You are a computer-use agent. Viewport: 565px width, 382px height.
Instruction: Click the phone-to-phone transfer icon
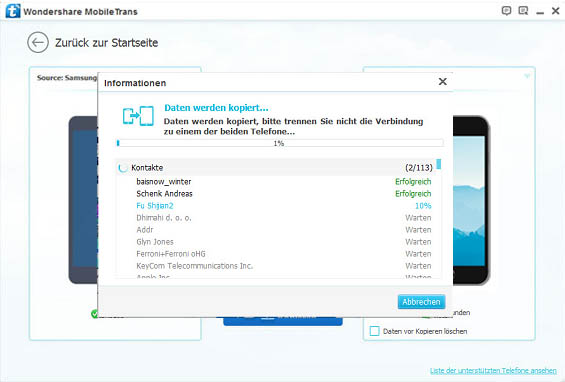[x=138, y=116]
